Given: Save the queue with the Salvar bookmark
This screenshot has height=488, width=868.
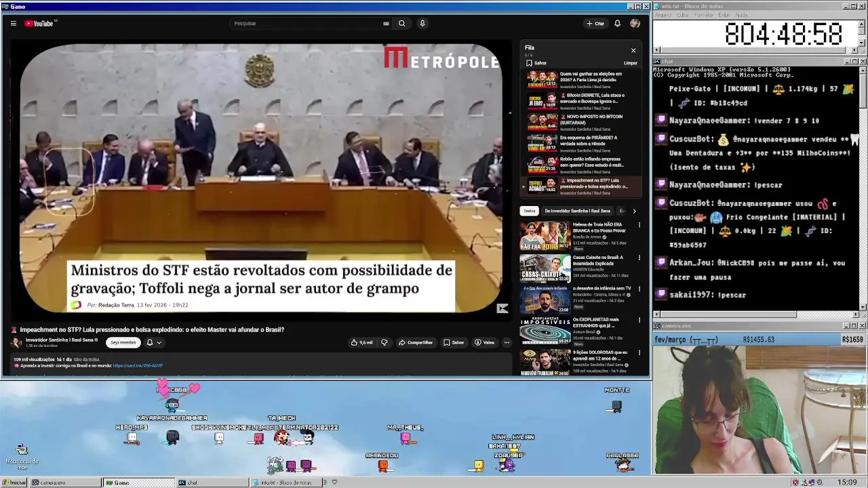Looking at the screenshot, I should pos(536,63).
